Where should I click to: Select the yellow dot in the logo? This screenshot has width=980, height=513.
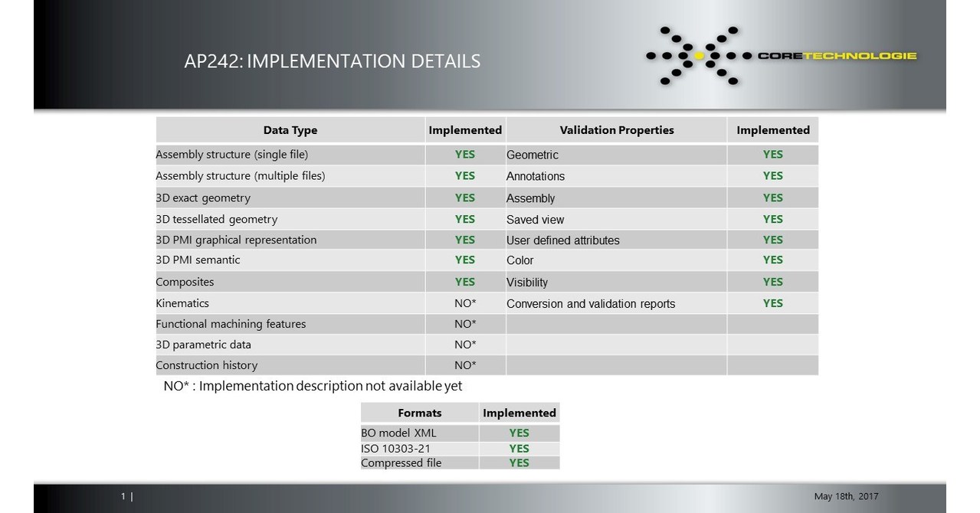click(x=700, y=55)
